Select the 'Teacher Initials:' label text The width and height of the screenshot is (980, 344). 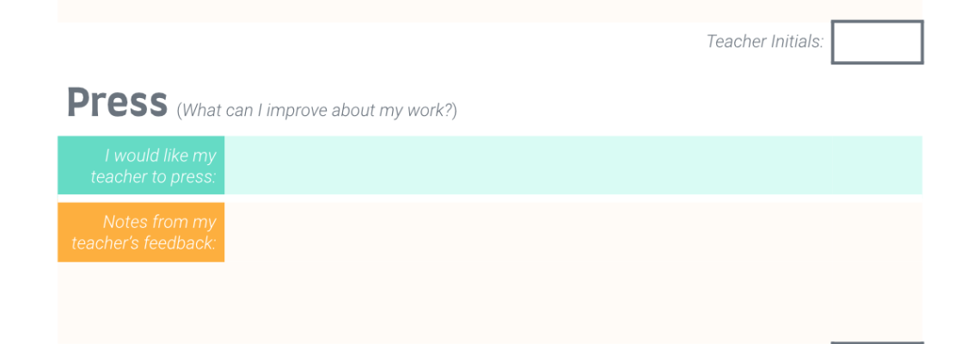point(765,42)
